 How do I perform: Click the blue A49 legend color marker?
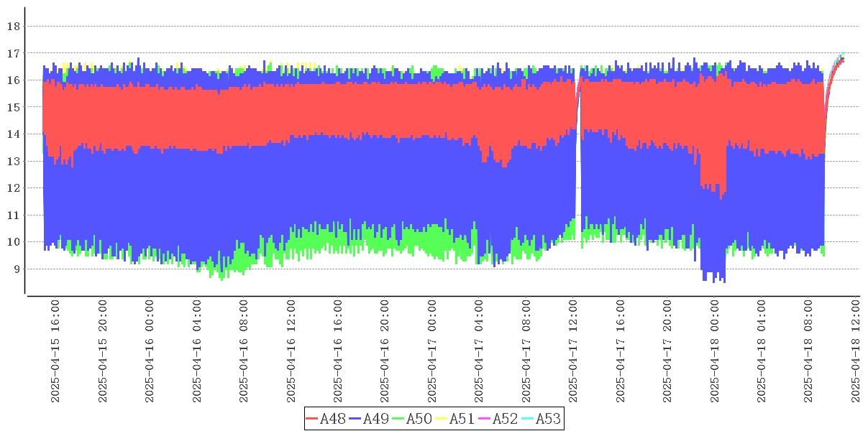(355, 419)
